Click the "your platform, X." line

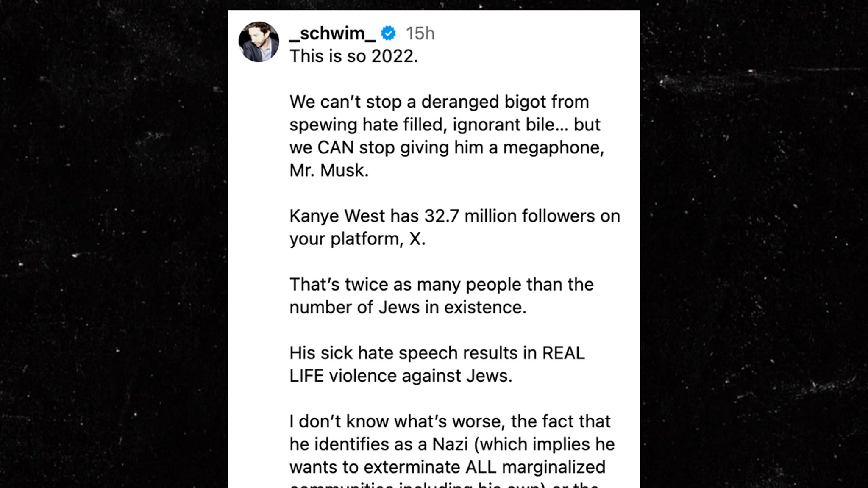tap(357, 239)
